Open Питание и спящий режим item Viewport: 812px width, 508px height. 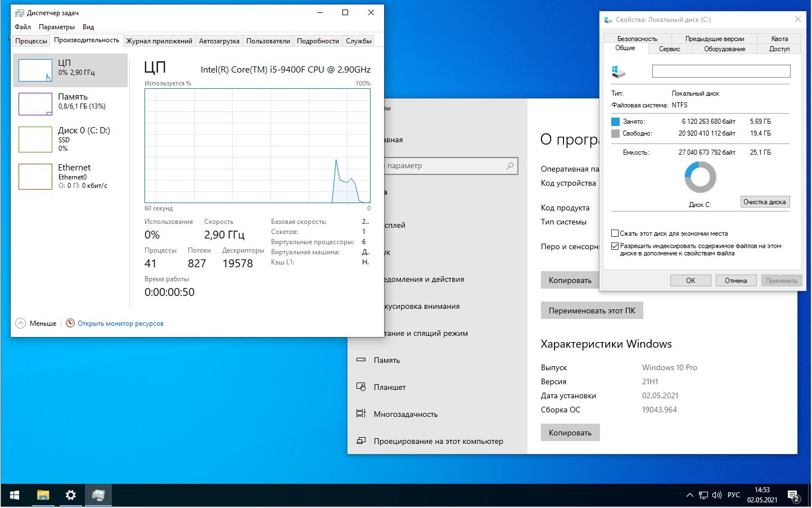(426, 333)
